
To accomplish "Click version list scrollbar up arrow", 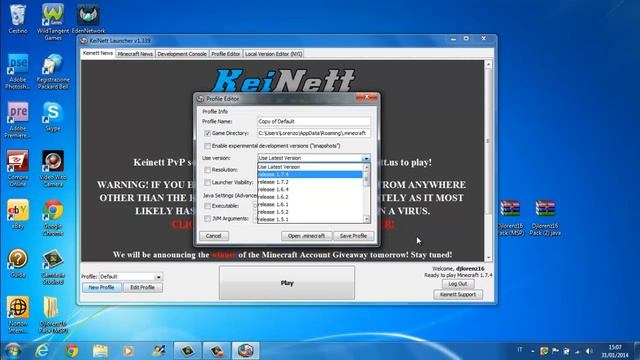I will pyautogui.click(x=366, y=167).
